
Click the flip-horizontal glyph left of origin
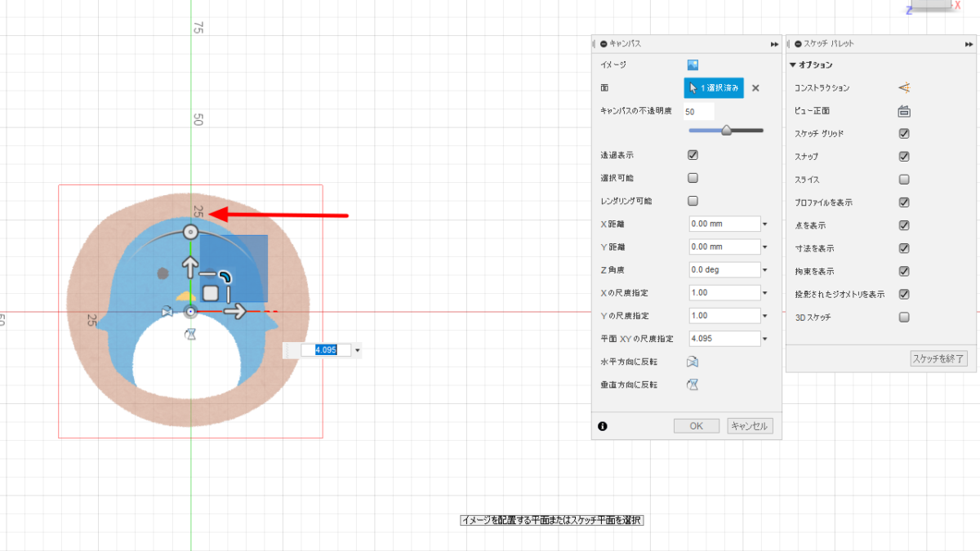point(167,312)
